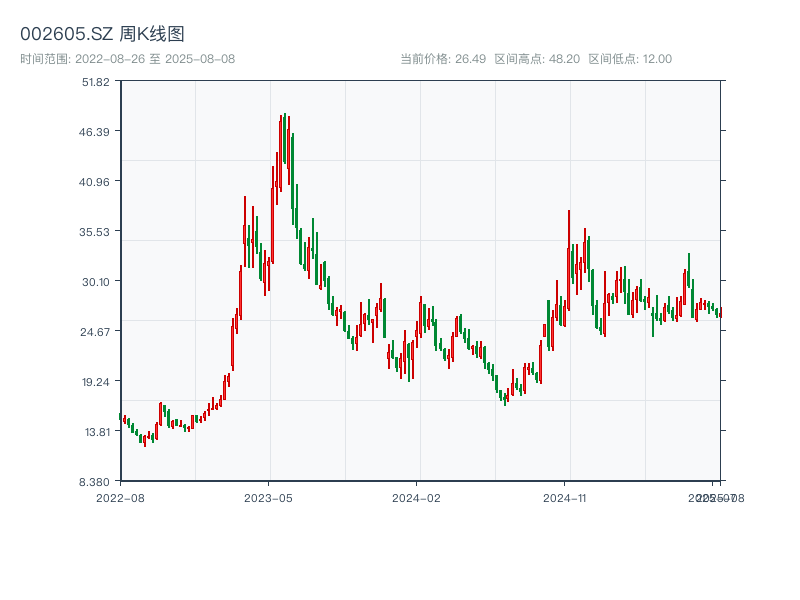Click x-axis label 2022-08
800x600 pixels.
click(120, 498)
